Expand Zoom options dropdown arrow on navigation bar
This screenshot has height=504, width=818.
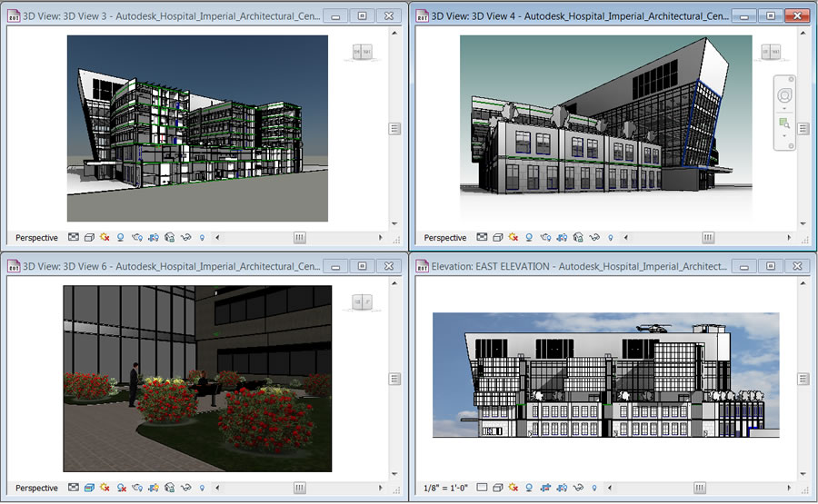(x=784, y=136)
